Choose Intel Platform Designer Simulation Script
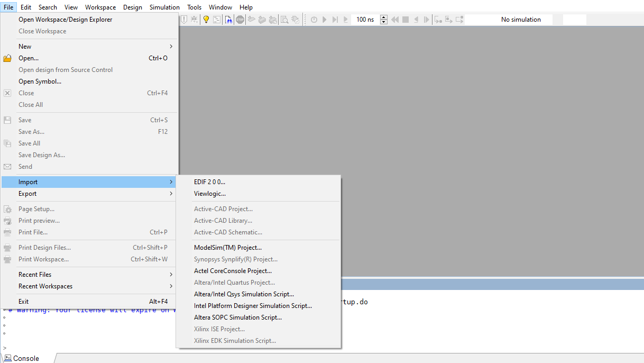 tap(259, 306)
